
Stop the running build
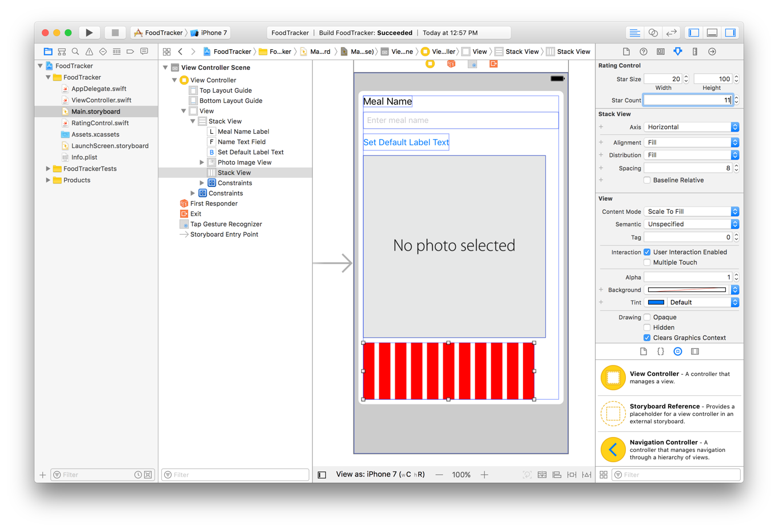coord(115,33)
